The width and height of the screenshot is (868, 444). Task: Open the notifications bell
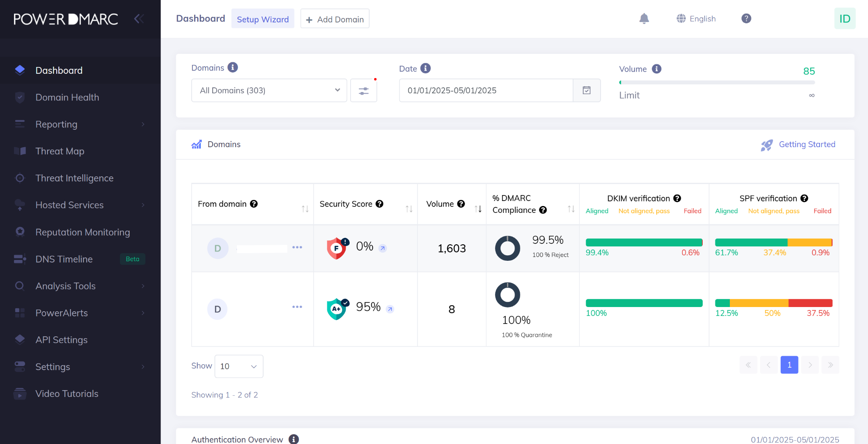click(644, 19)
